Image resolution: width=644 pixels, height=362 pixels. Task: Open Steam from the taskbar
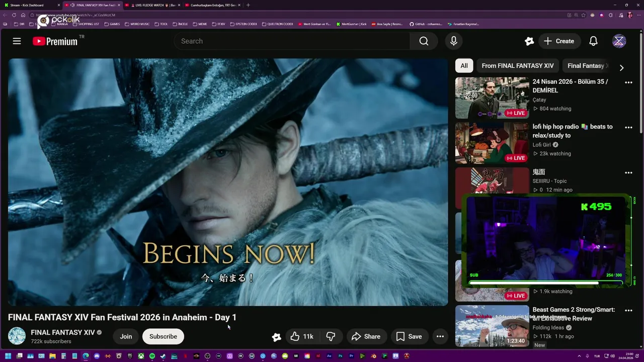point(163,356)
